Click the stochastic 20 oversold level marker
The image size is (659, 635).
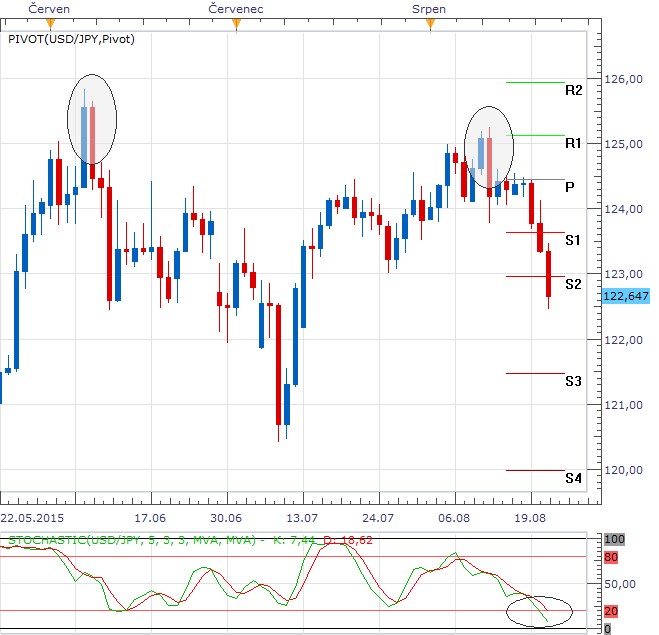[x=611, y=611]
